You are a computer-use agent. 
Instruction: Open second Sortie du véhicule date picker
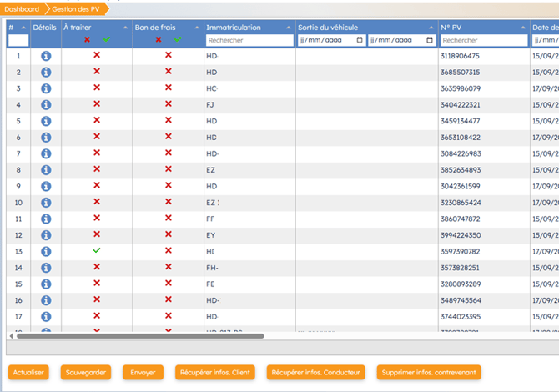pos(430,40)
